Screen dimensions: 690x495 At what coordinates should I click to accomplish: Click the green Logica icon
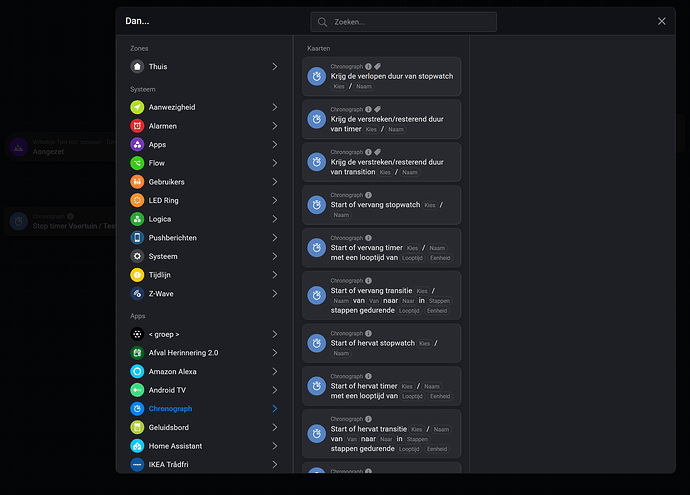[x=137, y=219]
